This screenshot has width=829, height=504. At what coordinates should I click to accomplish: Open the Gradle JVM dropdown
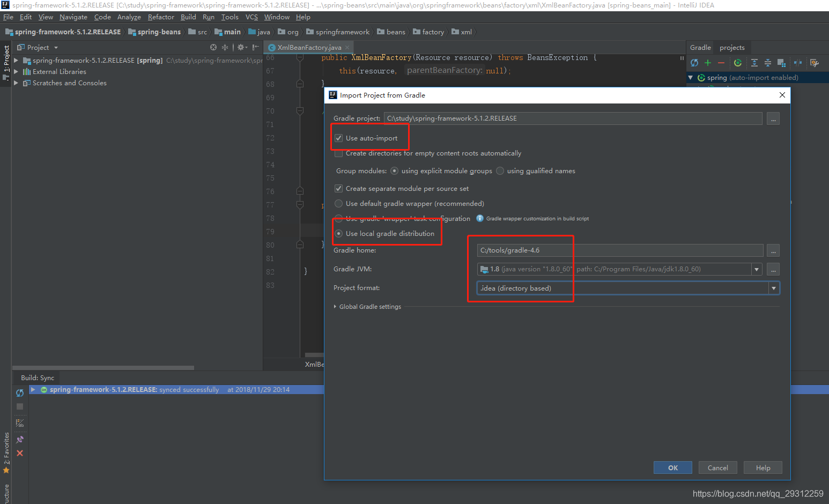click(x=757, y=269)
